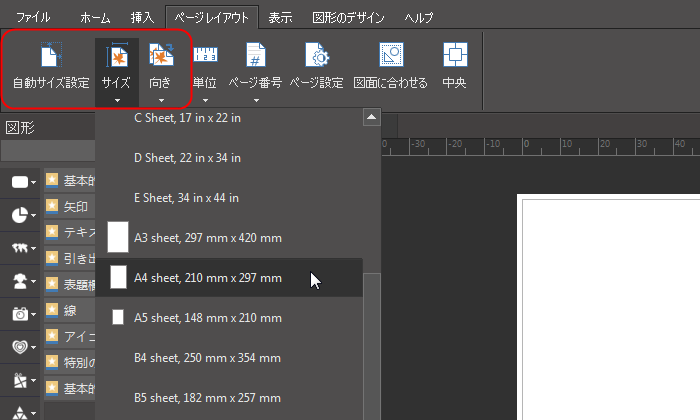Choose A5 sheet, 148 mm x 210 mm

pos(229,318)
